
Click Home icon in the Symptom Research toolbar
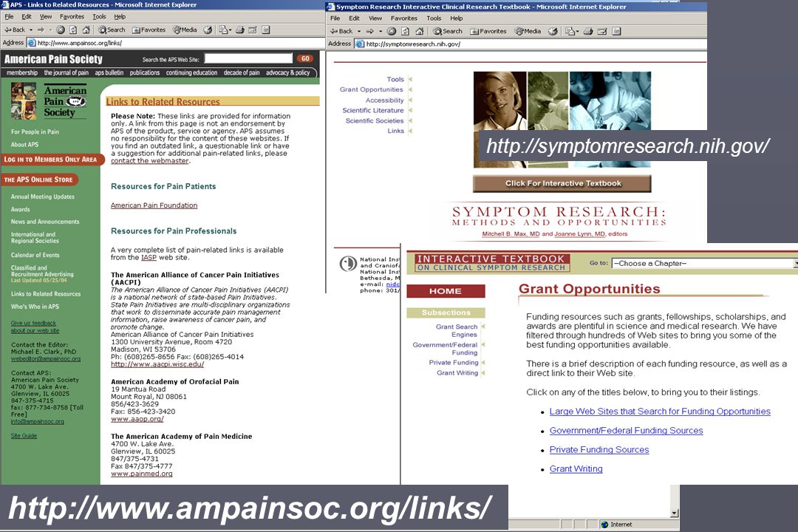pos(420,31)
